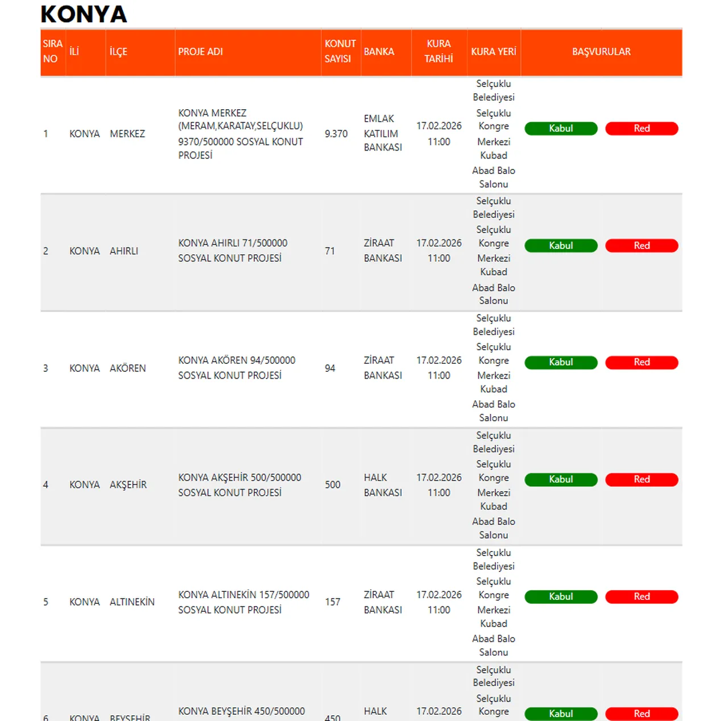
Task: Reject the AHIRLI project with Red
Action: coord(642,246)
